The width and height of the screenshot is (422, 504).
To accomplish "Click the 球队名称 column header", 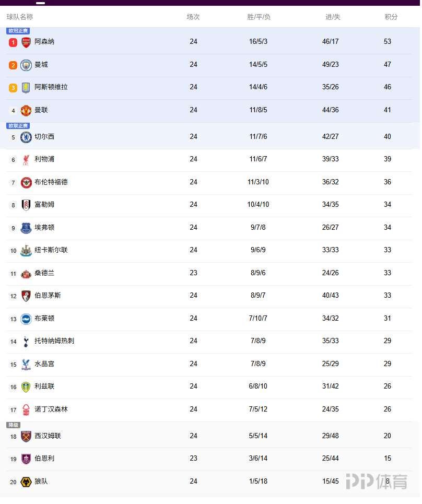I will [19, 17].
